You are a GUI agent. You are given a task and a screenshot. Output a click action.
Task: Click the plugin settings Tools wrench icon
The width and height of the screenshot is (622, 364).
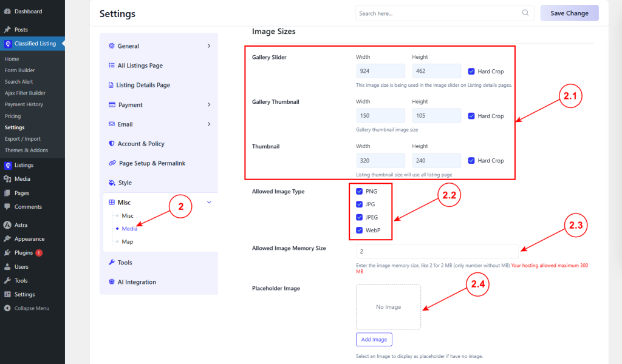pyautogui.click(x=112, y=262)
